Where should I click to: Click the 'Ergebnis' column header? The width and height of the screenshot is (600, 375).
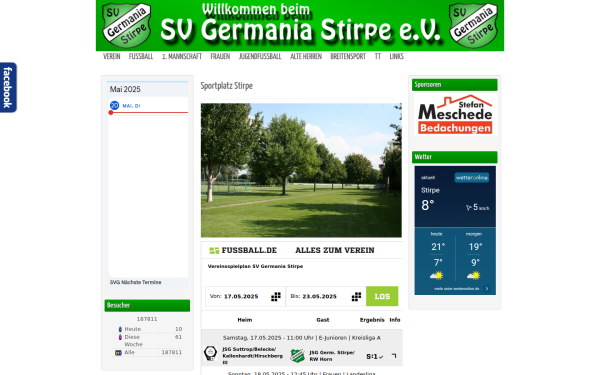click(372, 320)
